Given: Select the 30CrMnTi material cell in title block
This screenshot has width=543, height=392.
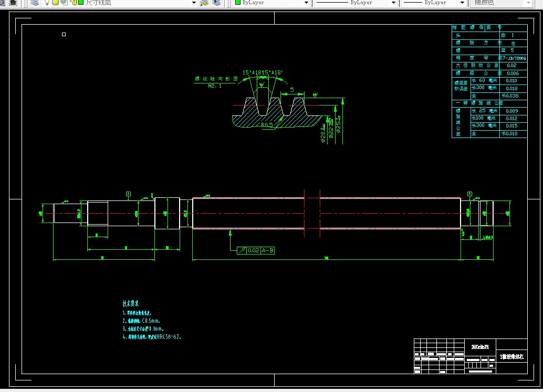Looking at the screenshot, I should [x=480, y=347].
